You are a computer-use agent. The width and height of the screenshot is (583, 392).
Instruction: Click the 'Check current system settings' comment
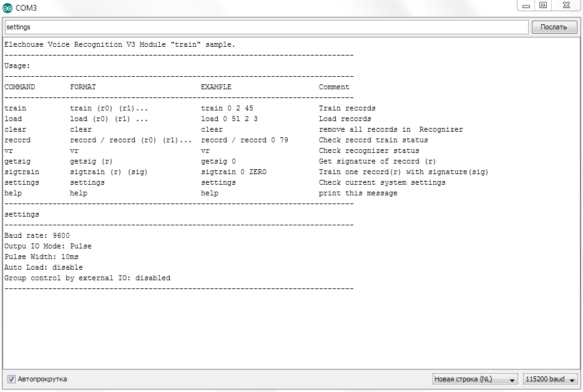[x=382, y=183]
